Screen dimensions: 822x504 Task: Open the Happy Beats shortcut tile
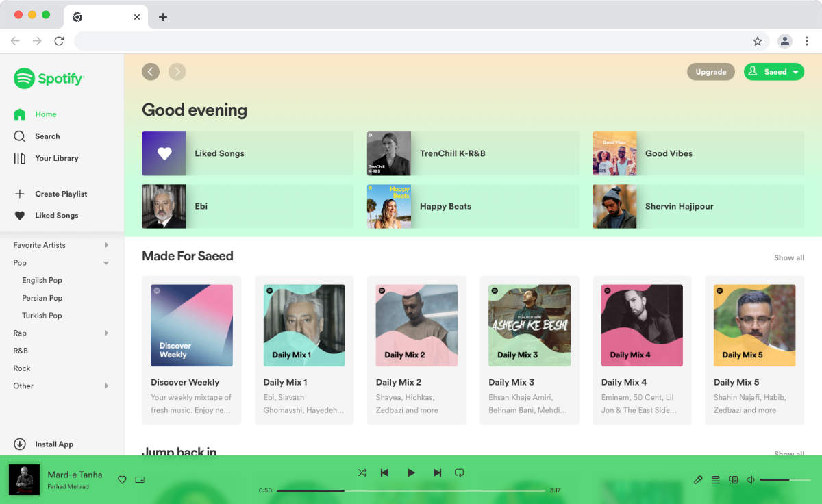(x=473, y=206)
